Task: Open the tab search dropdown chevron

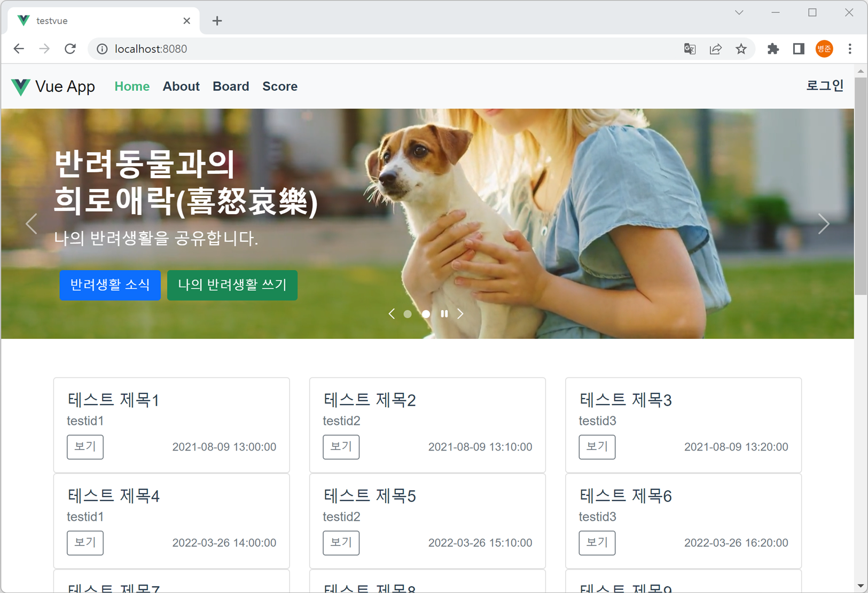Action: pos(739,12)
